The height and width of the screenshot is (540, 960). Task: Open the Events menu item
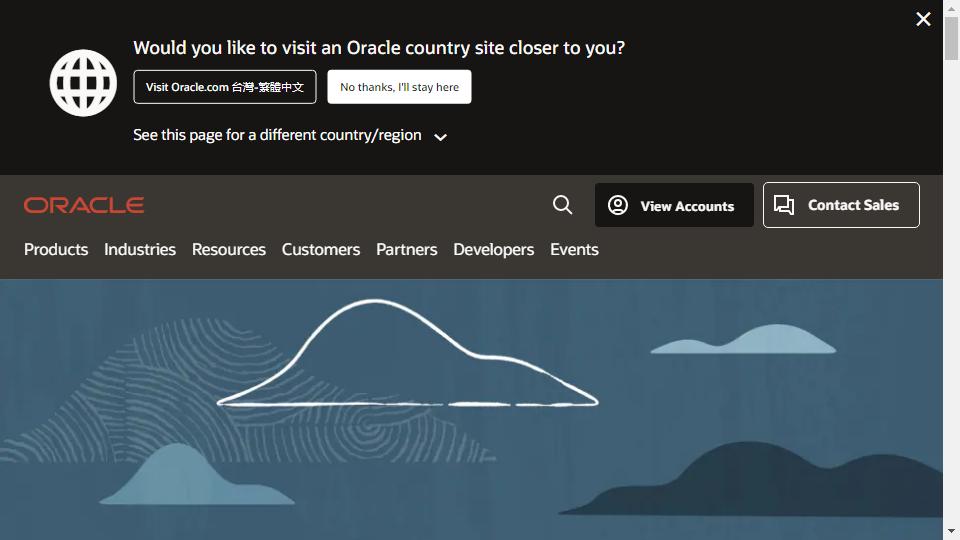[x=574, y=249]
